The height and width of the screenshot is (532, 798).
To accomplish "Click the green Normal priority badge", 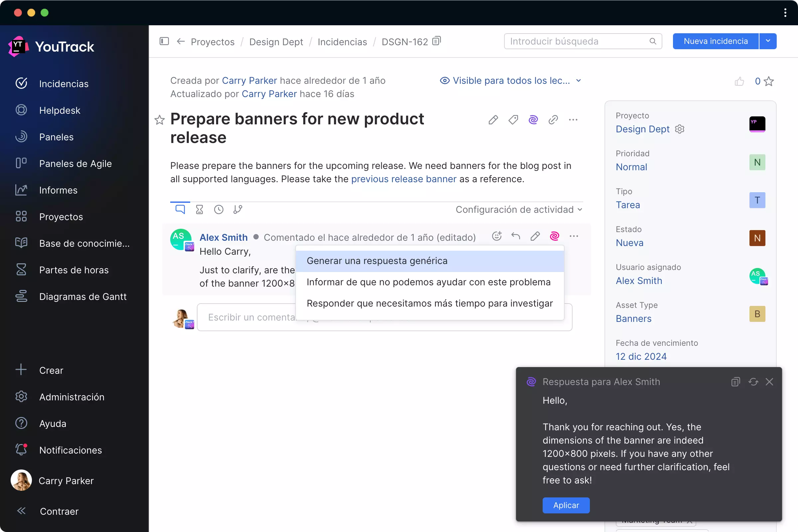I will [x=757, y=163].
